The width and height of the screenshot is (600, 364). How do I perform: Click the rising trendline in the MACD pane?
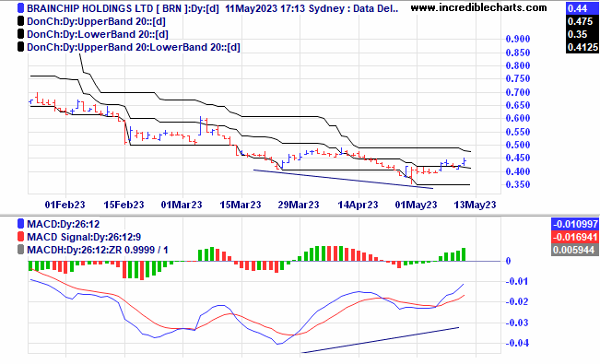click(x=380, y=340)
